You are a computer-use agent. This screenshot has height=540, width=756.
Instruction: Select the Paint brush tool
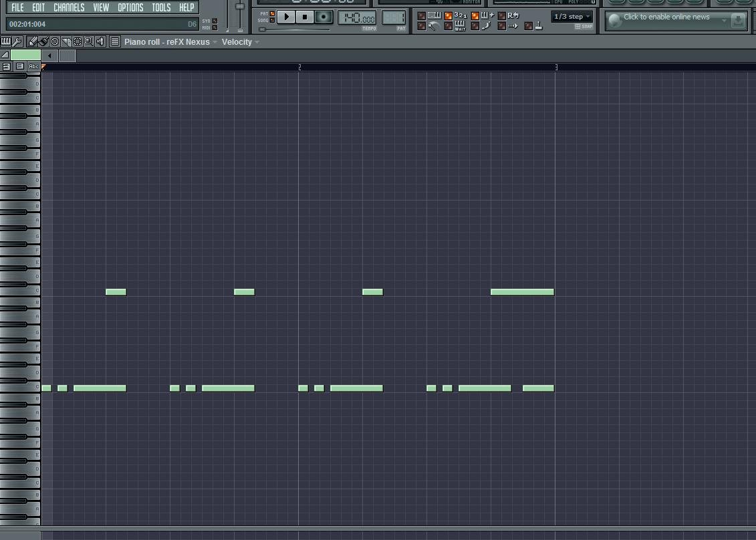click(x=43, y=42)
